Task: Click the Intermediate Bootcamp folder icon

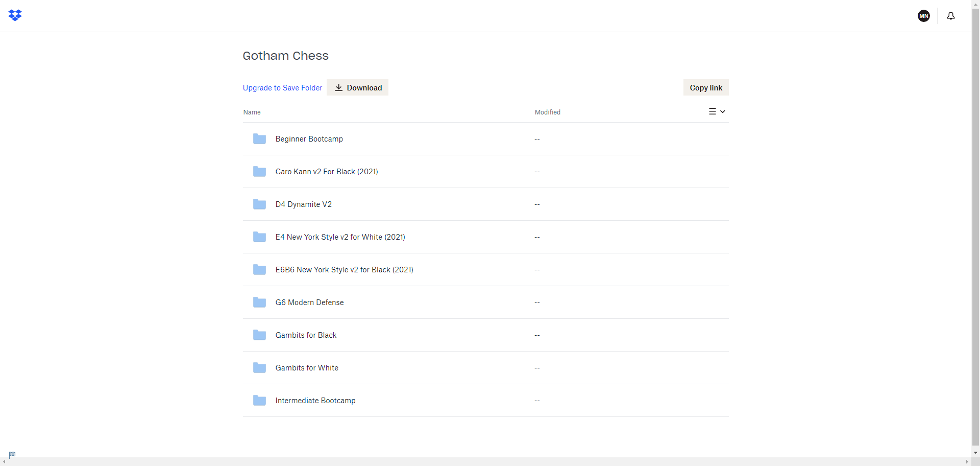Action: point(259,401)
